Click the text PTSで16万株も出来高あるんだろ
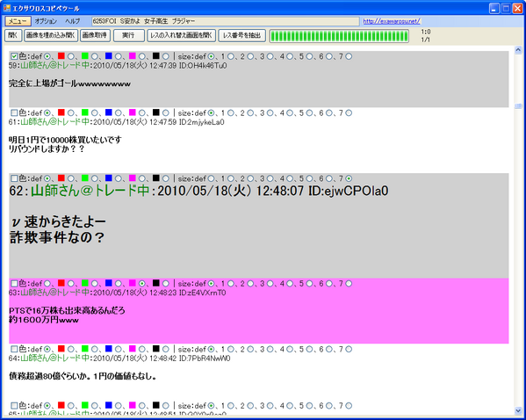The image size is (526, 420). (67, 310)
